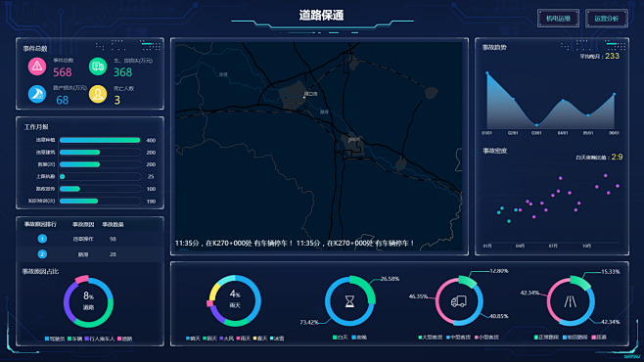Click the blue icon beside 68

coord(37,94)
